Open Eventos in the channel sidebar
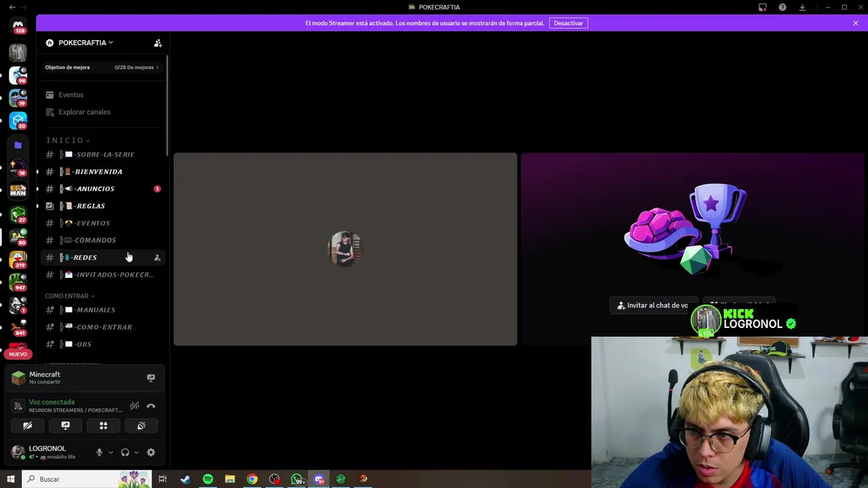This screenshot has width=868, height=488. (x=102, y=95)
